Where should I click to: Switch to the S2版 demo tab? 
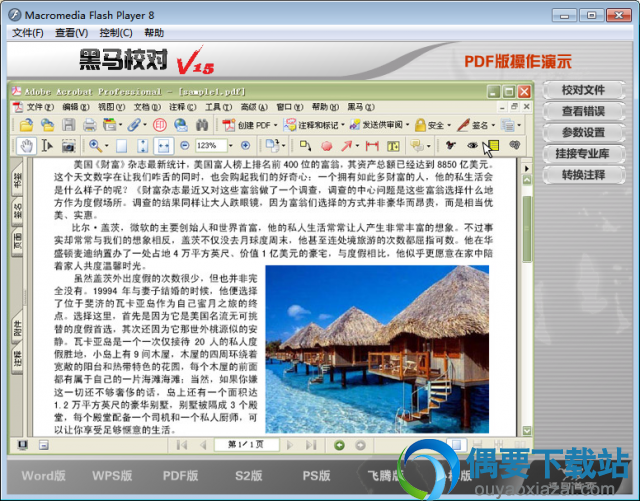point(249,476)
